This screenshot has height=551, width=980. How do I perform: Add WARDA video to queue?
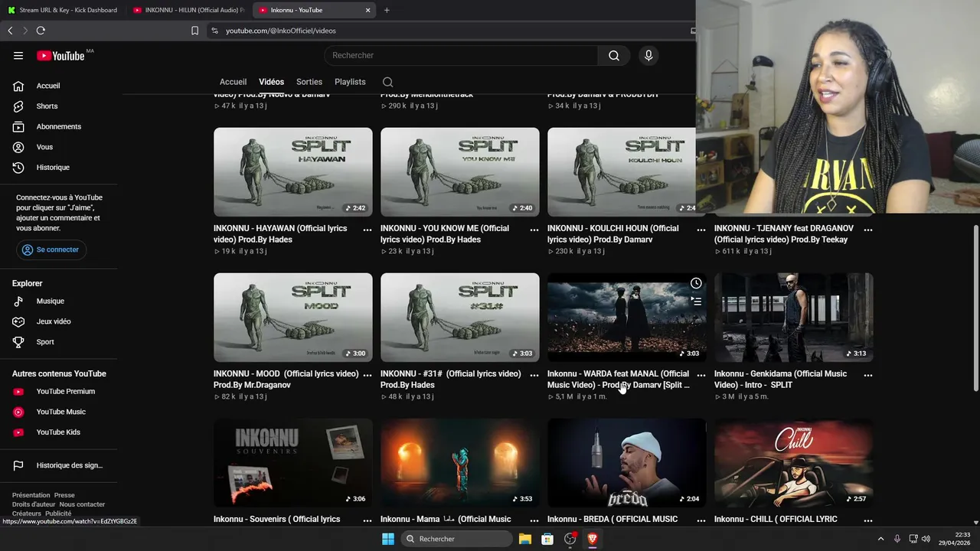click(696, 302)
